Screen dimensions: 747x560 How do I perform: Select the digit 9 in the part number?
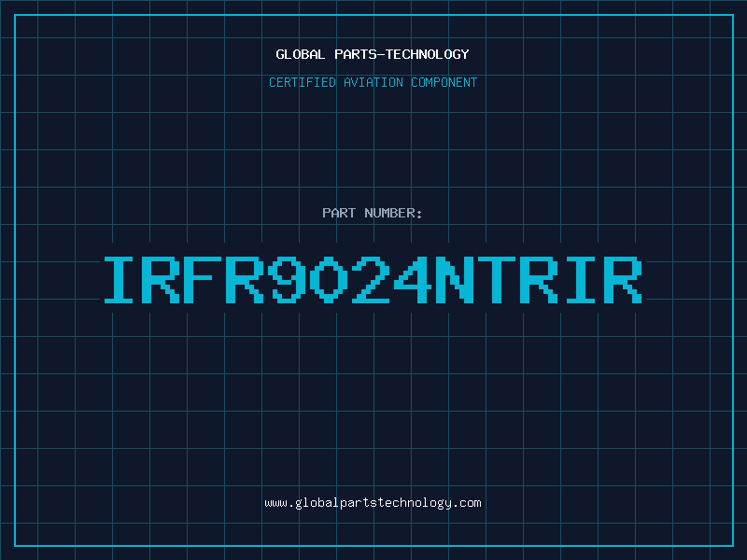(287, 280)
